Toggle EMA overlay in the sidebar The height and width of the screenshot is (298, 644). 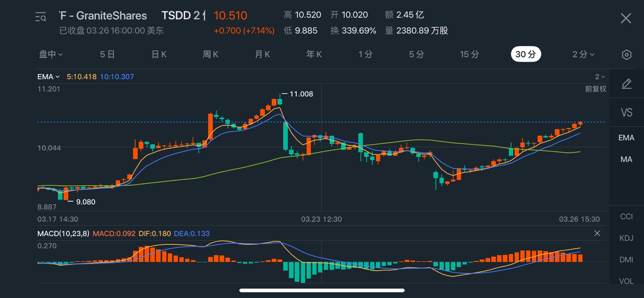click(x=626, y=138)
